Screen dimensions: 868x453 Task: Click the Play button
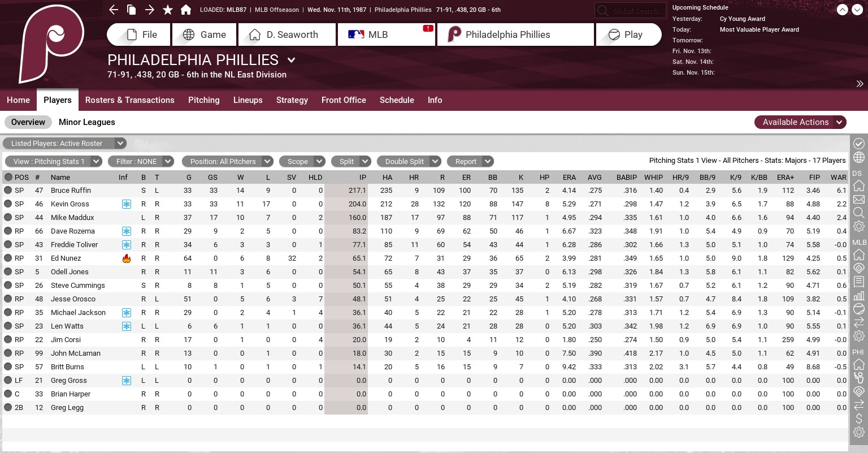(627, 34)
